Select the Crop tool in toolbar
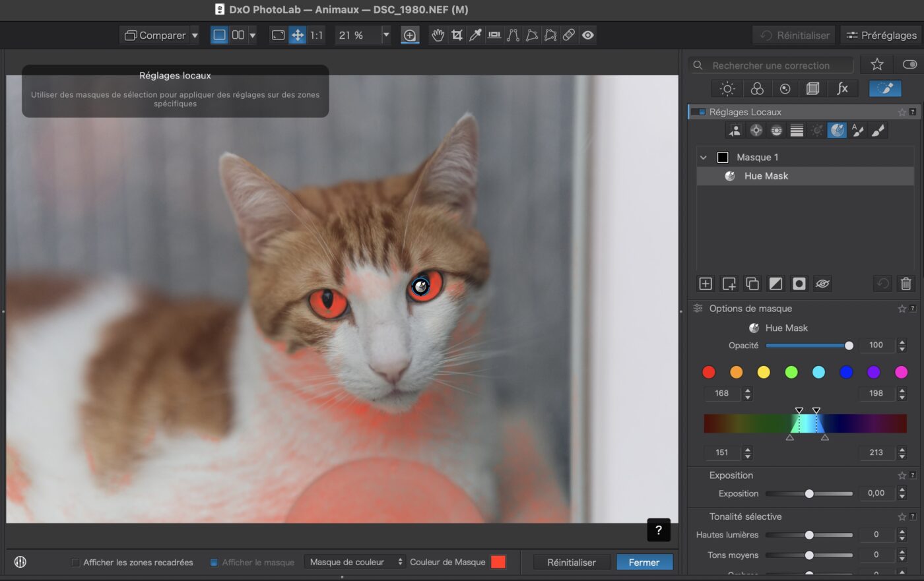This screenshot has height=581, width=924. coord(457,35)
